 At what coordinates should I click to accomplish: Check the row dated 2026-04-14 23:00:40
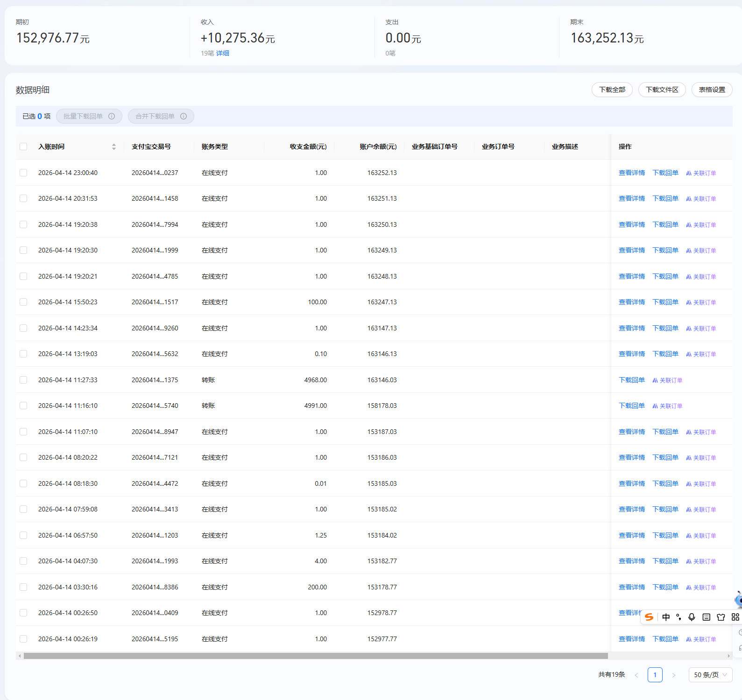pos(23,173)
